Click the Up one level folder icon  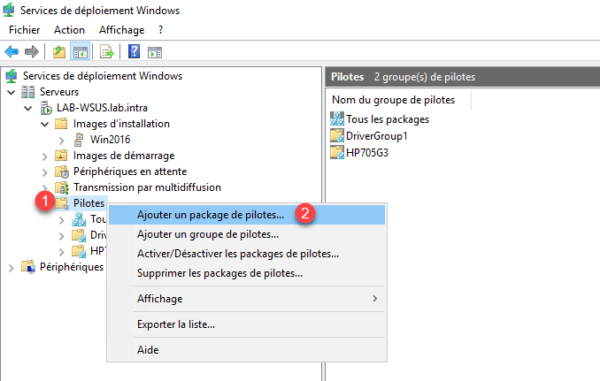click(x=59, y=51)
